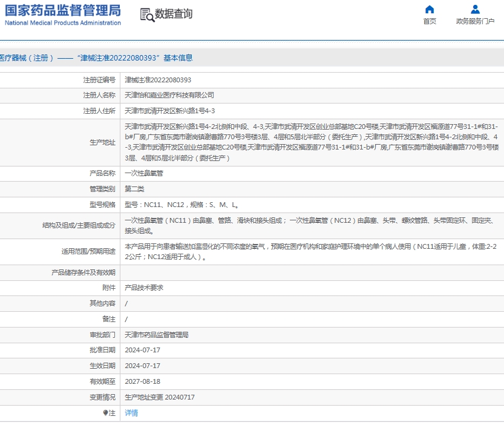Click the 型号规格 row label

pos(102,205)
